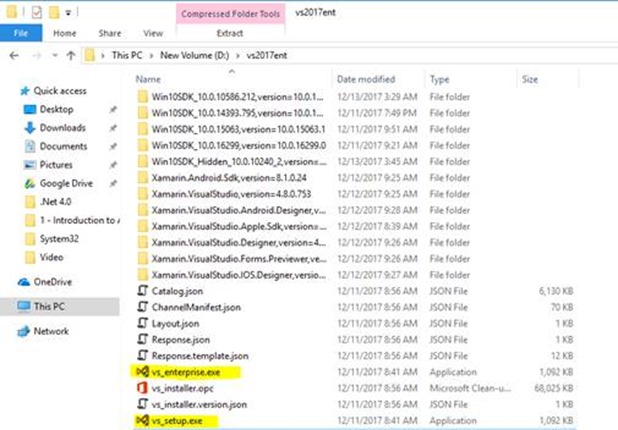618x430 pixels.
Task: Switch to the Home ribbon tab
Action: point(65,33)
